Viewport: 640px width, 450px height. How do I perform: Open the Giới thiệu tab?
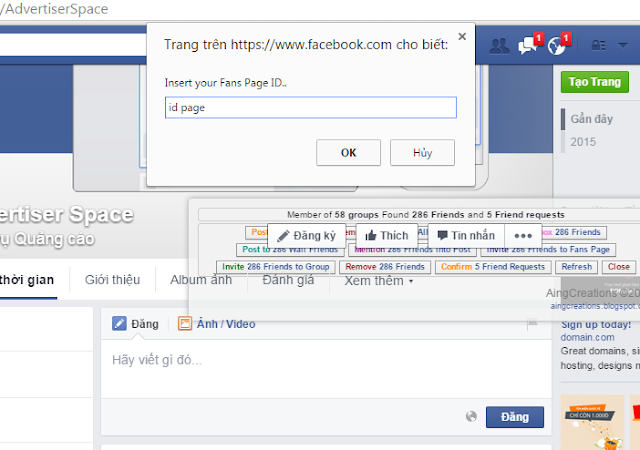pyautogui.click(x=112, y=280)
